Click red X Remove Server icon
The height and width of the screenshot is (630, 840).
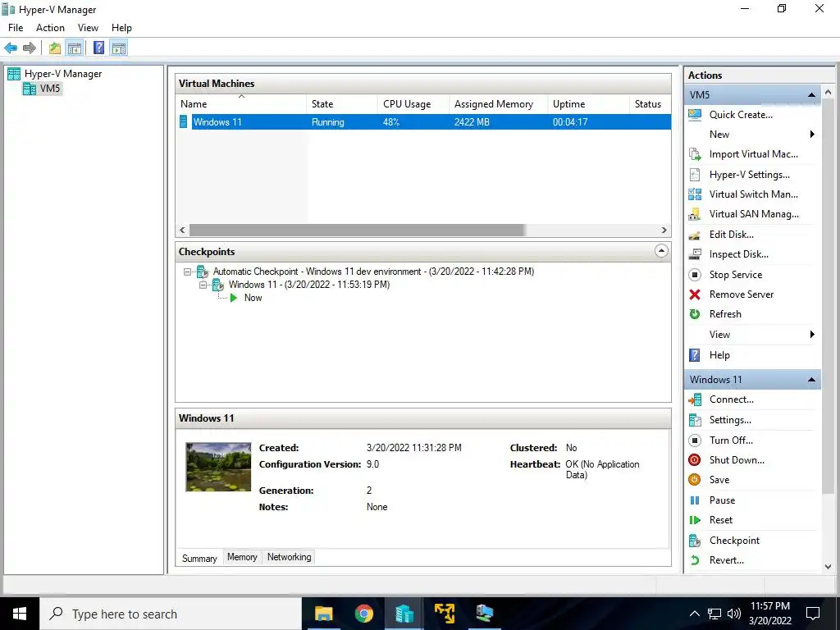coord(695,294)
